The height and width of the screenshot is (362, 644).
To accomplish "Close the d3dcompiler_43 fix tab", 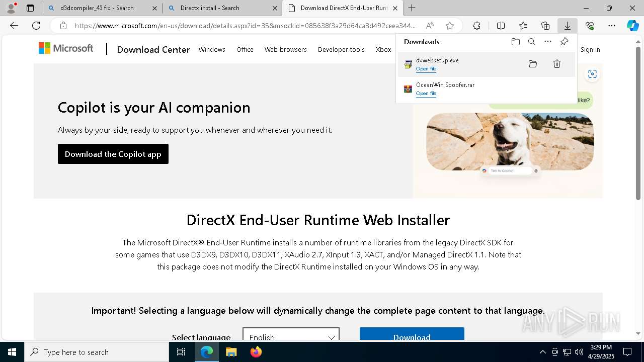I will 154,8.
